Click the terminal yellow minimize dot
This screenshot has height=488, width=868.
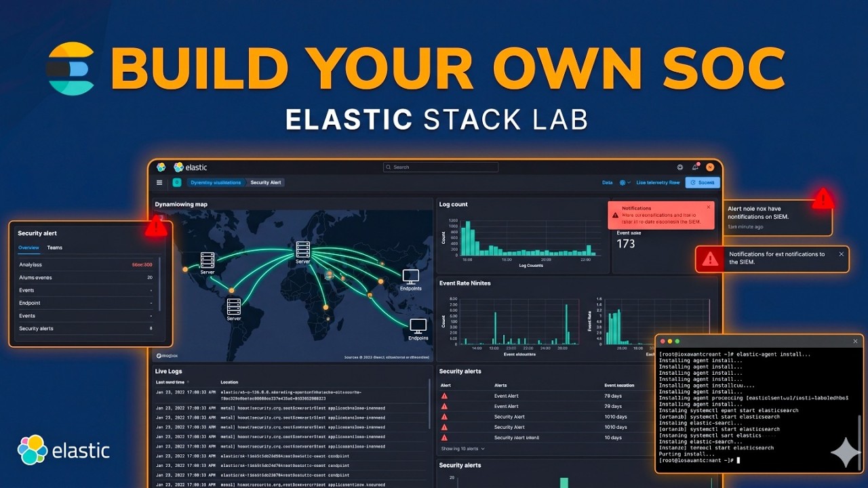pyautogui.click(x=669, y=341)
